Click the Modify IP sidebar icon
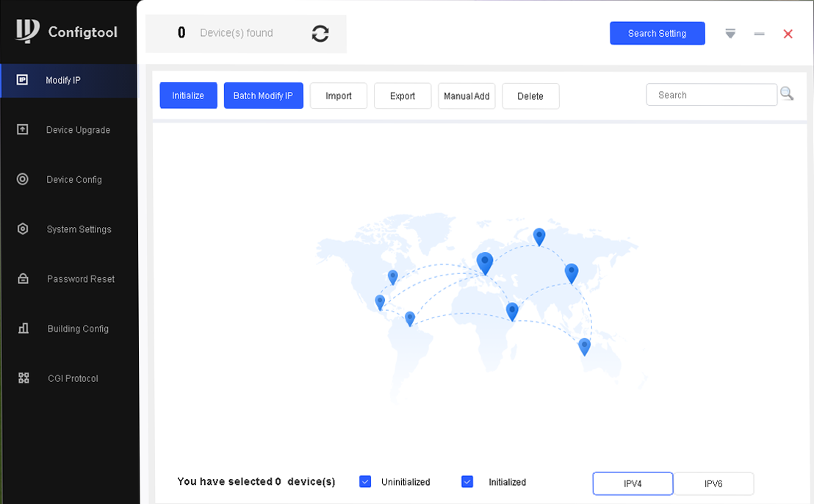 point(22,80)
